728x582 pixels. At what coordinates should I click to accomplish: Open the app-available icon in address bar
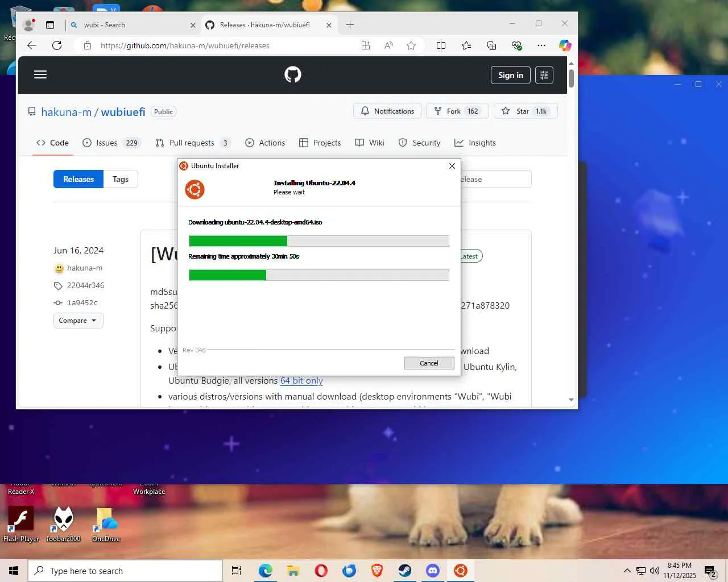pos(366,45)
